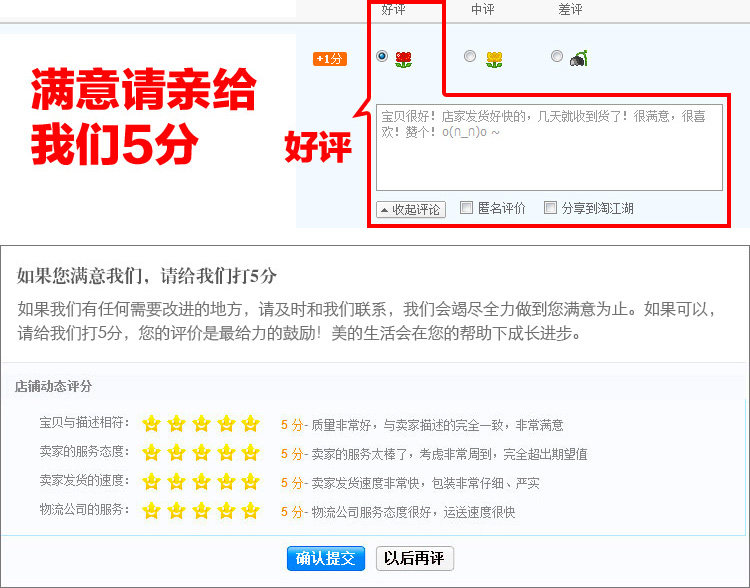
Task: Click the first star in 宝贝与描述相符 row
Action: click(x=152, y=424)
